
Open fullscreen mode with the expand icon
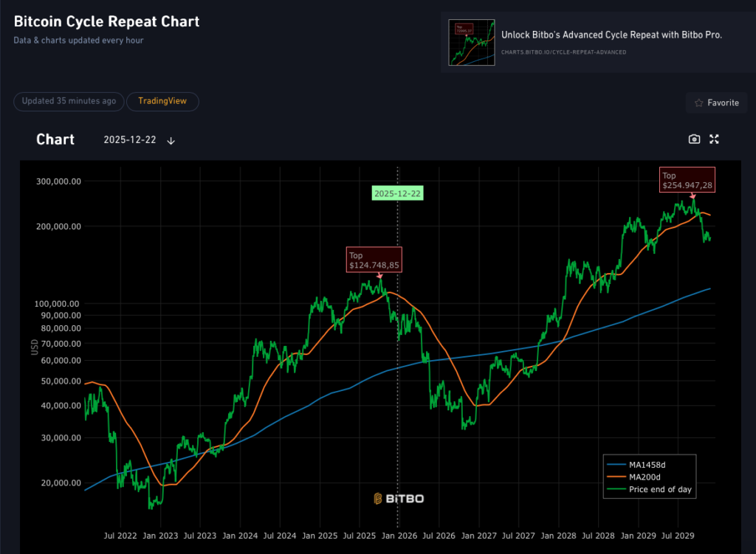714,139
